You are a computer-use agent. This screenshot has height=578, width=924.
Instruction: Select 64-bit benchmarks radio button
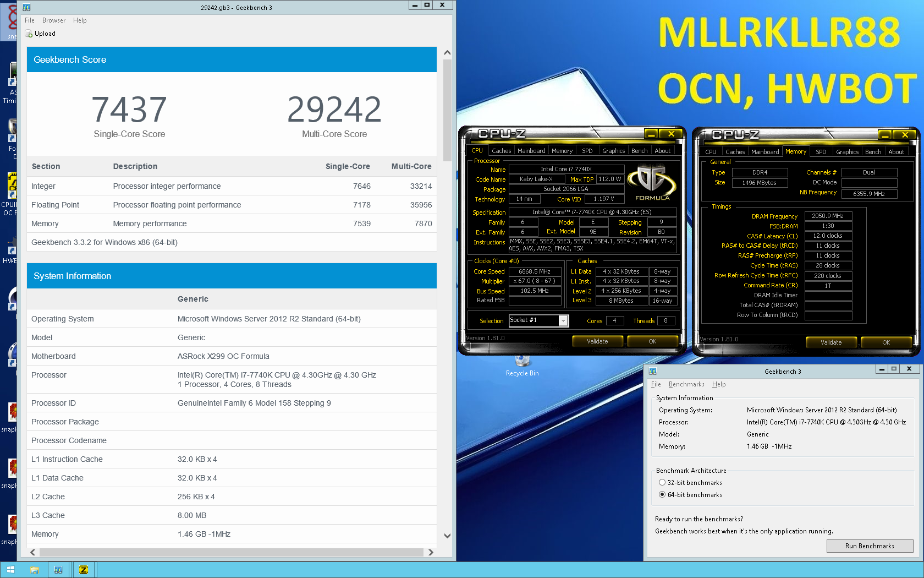tap(662, 494)
